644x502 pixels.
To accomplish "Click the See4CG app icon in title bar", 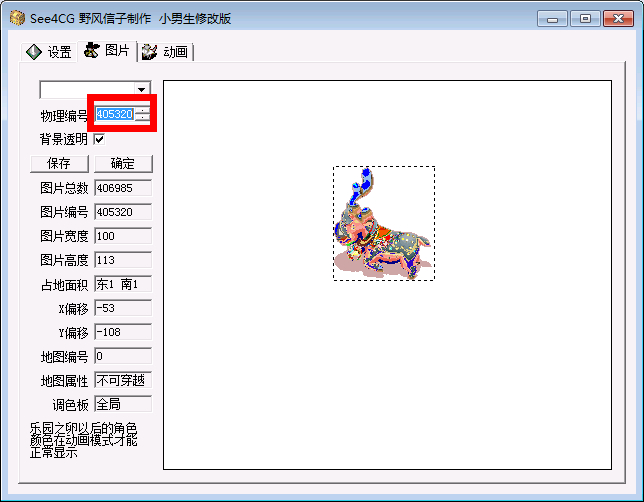I will 17,18.
